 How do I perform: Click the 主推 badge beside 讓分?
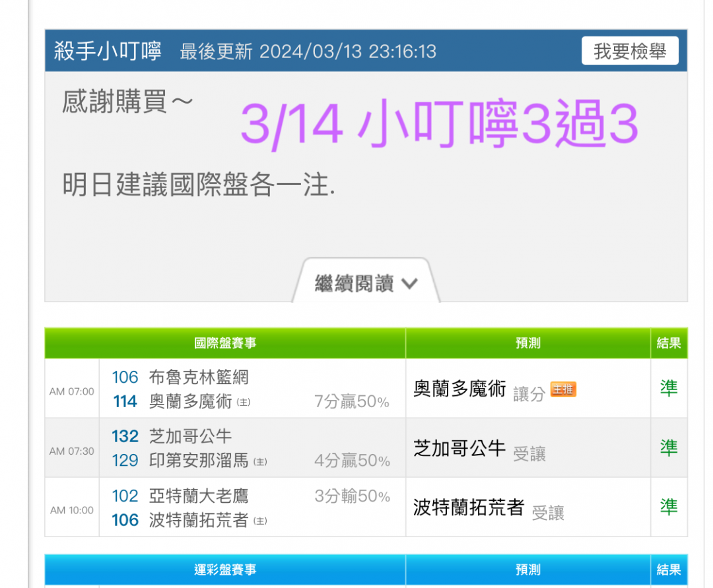tap(563, 389)
